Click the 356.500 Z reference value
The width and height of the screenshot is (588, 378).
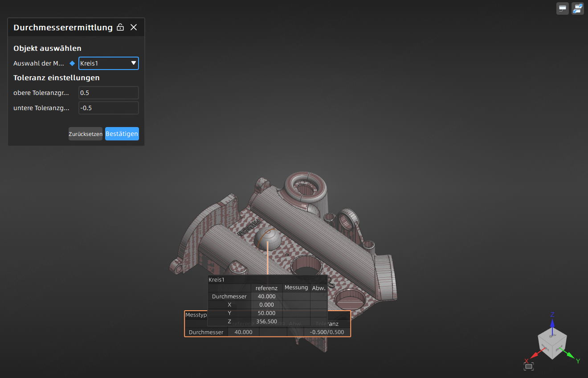[x=267, y=321]
